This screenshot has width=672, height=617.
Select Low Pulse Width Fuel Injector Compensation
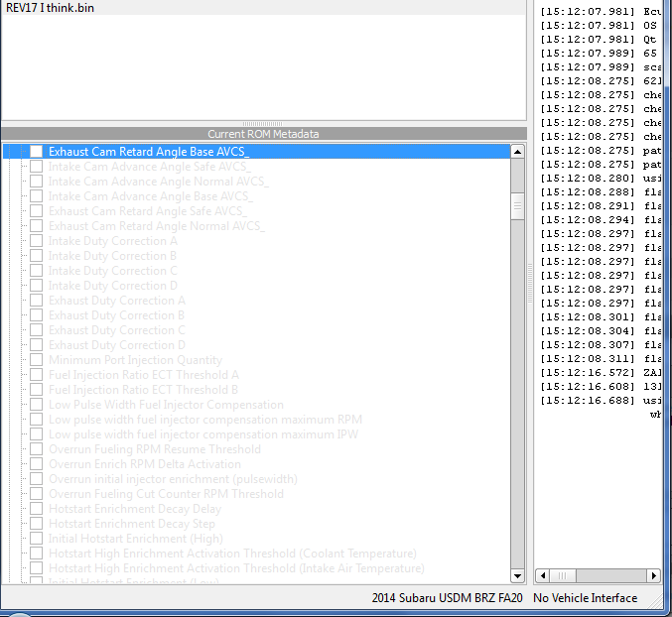166,405
